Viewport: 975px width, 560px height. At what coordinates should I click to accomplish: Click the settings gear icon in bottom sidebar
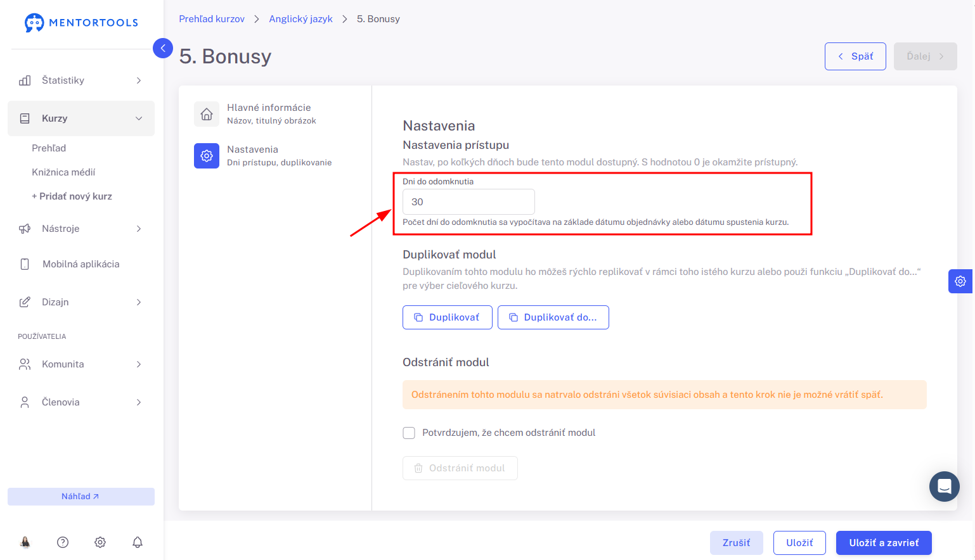coord(100,542)
